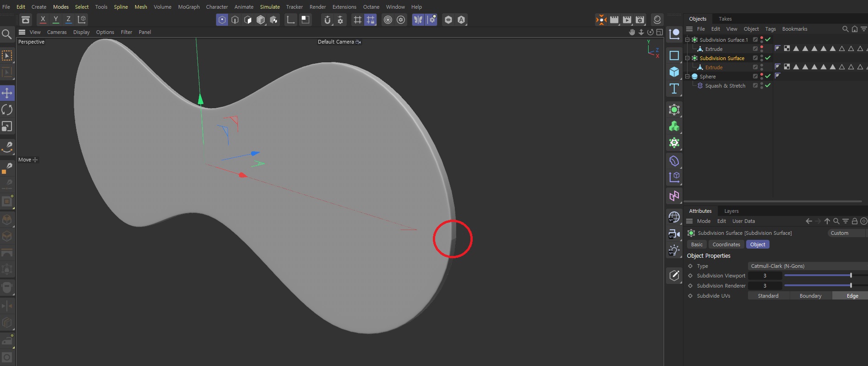Viewport: 868px width, 366px height.
Task: Toggle viewport layout maximize icon
Action: pyautogui.click(x=660, y=32)
